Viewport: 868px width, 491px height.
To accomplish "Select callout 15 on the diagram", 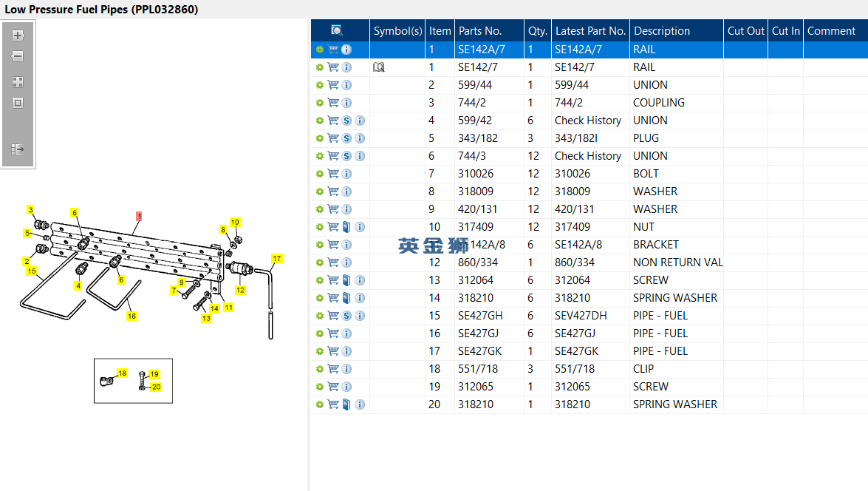I will 32,271.
